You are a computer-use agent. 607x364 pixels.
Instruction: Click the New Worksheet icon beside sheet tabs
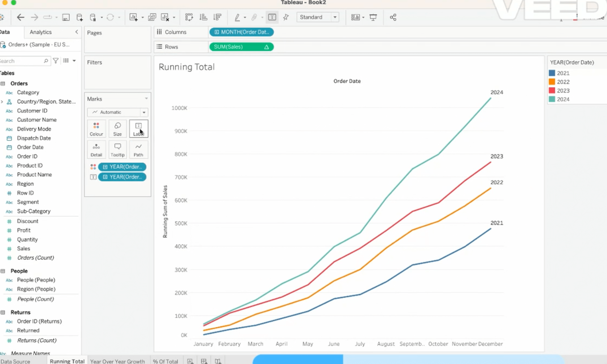tap(190, 361)
